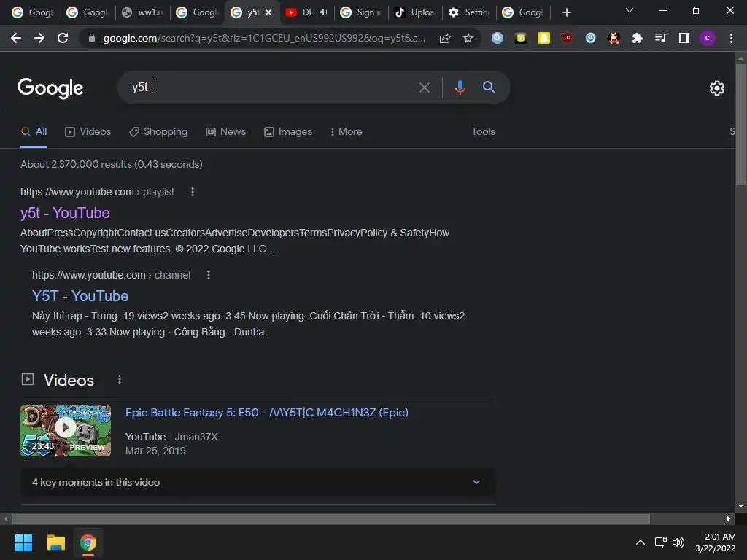Share this page from address bar
Viewport: 747px width, 560px height.
click(445, 38)
